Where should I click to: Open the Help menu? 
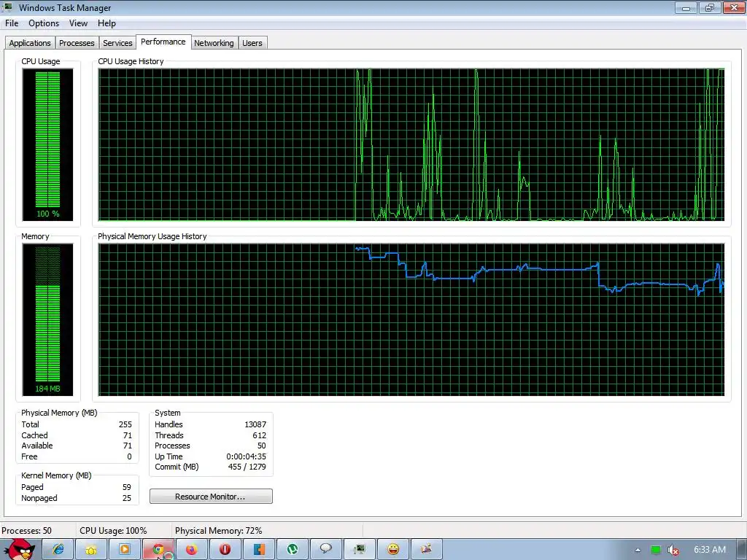click(x=107, y=23)
